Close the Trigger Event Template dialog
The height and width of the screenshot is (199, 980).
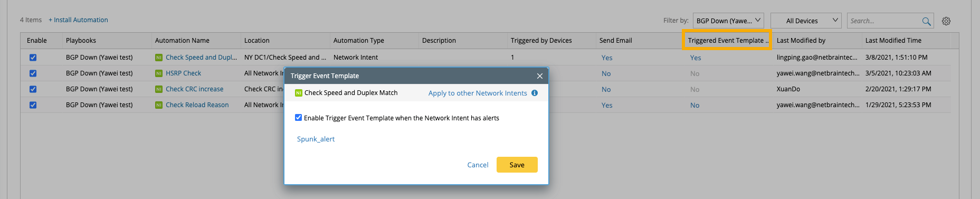pos(540,76)
